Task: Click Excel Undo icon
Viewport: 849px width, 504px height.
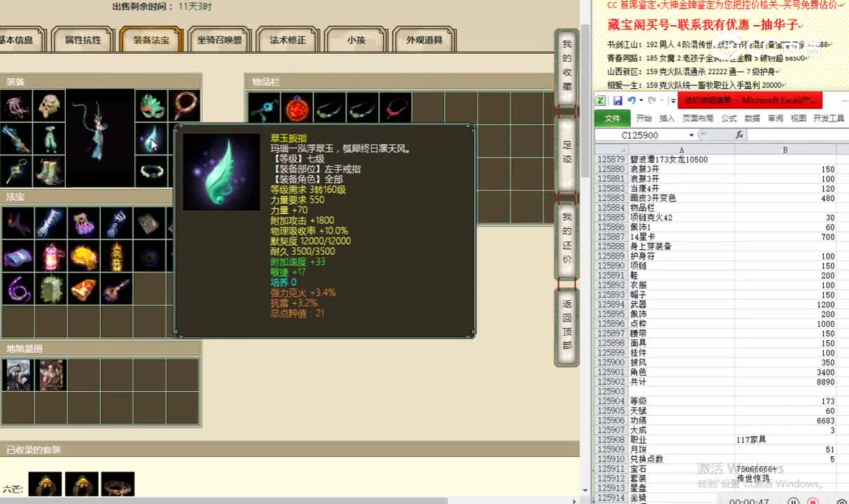Action: click(x=632, y=100)
